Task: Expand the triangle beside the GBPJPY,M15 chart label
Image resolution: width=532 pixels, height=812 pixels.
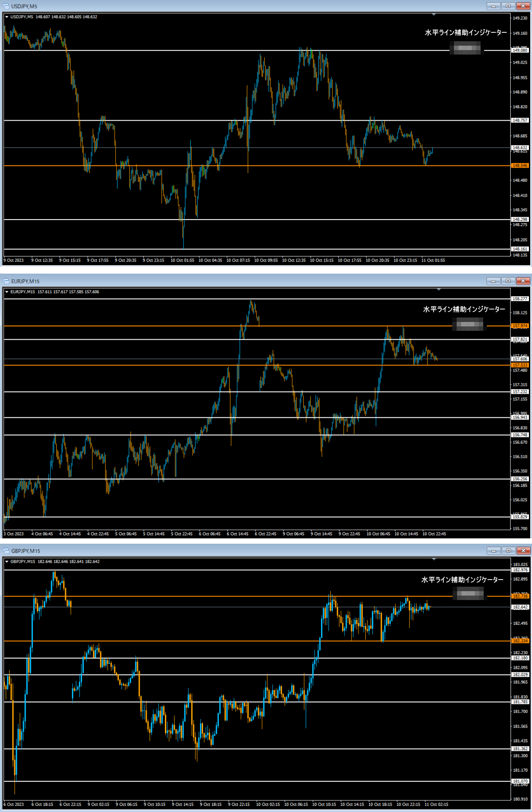Action: click(x=7, y=561)
